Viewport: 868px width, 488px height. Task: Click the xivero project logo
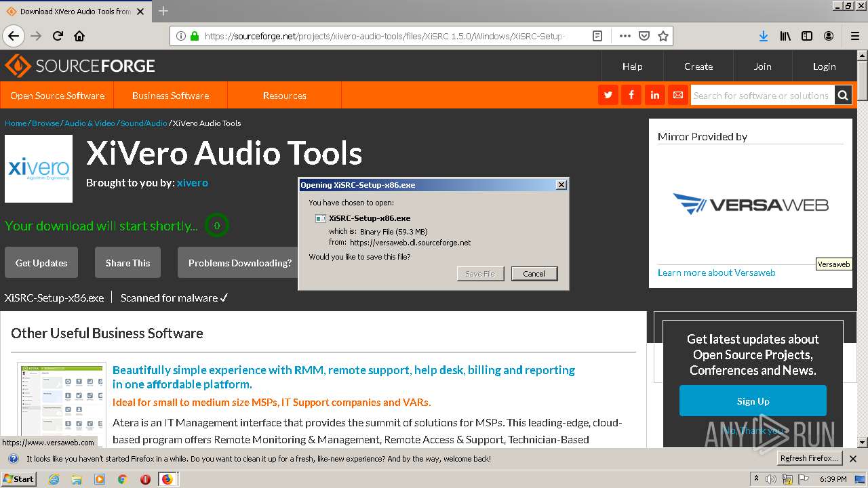[x=39, y=169]
